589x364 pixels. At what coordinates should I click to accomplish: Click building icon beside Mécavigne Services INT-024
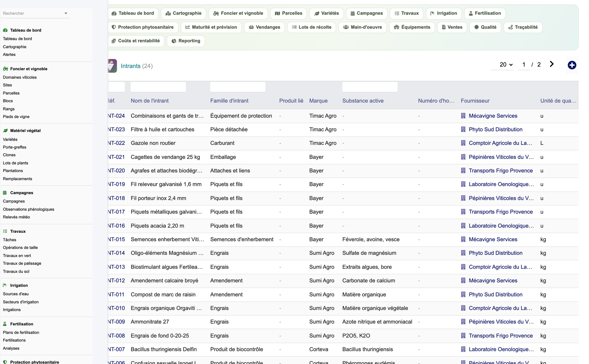(463, 116)
